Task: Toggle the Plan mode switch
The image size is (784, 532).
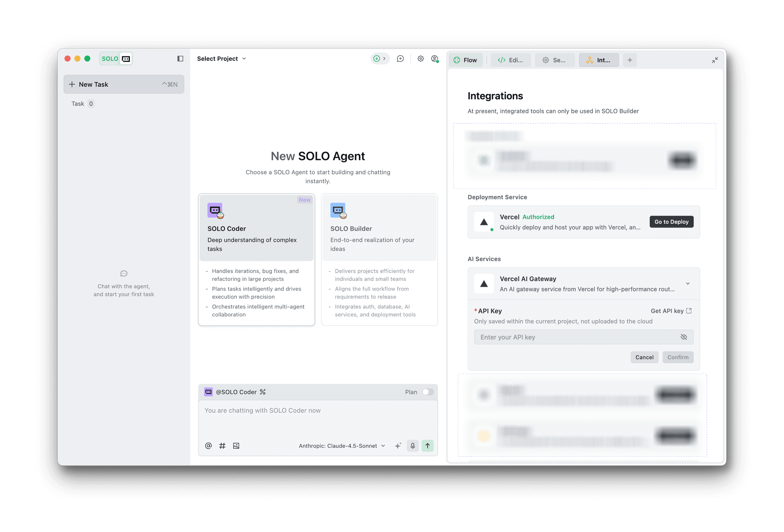Action: click(428, 392)
